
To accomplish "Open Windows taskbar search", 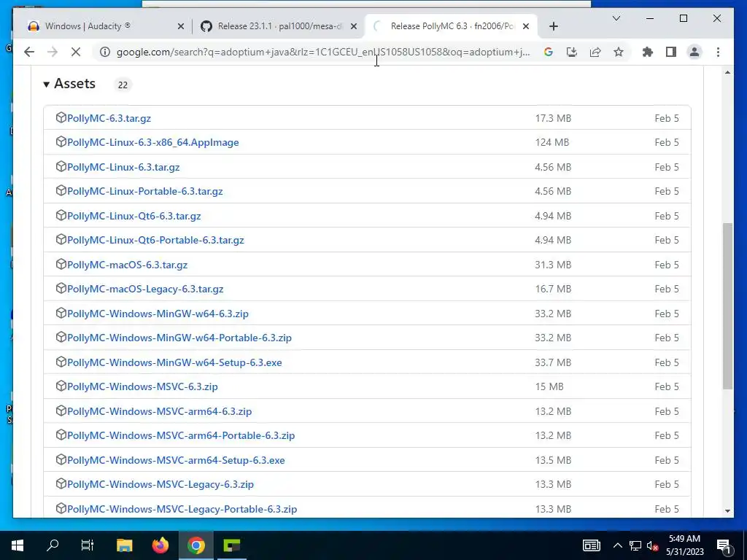I will (53, 545).
